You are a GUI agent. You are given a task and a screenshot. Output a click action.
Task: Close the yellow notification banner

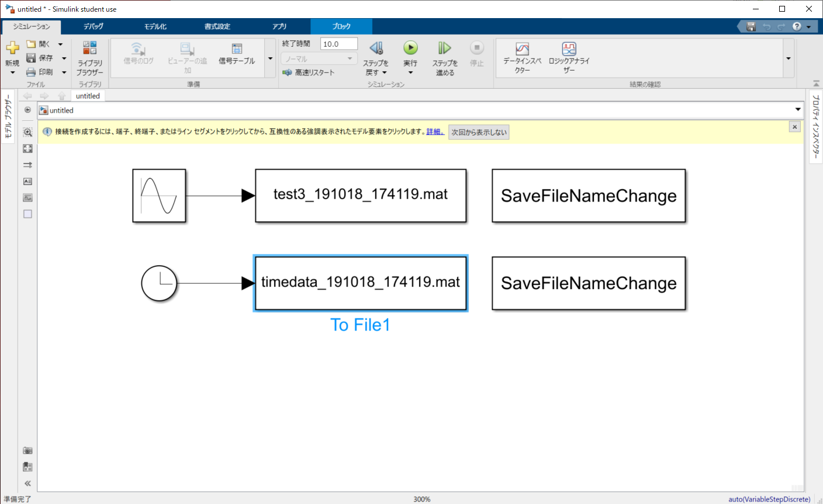tap(794, 127)
